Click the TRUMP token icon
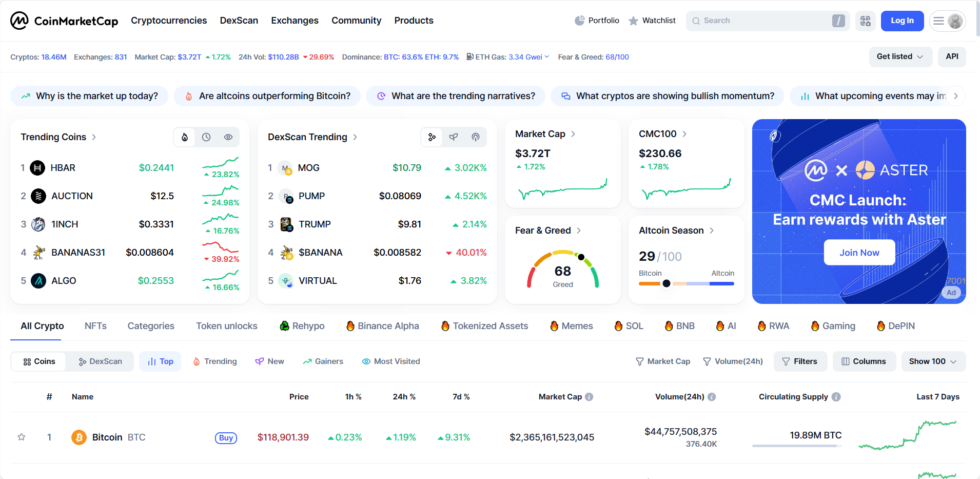Viewport: 980px width, 479px height. click(286, 224)
